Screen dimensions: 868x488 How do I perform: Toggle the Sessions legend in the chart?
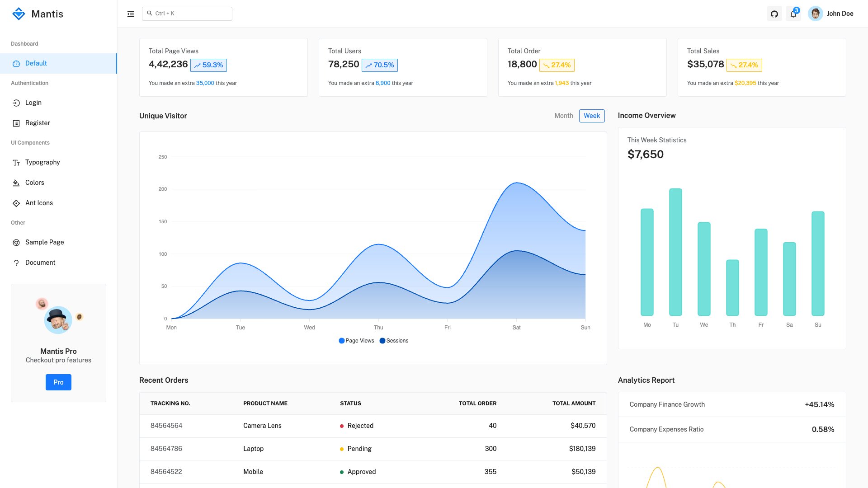(394, 340)
